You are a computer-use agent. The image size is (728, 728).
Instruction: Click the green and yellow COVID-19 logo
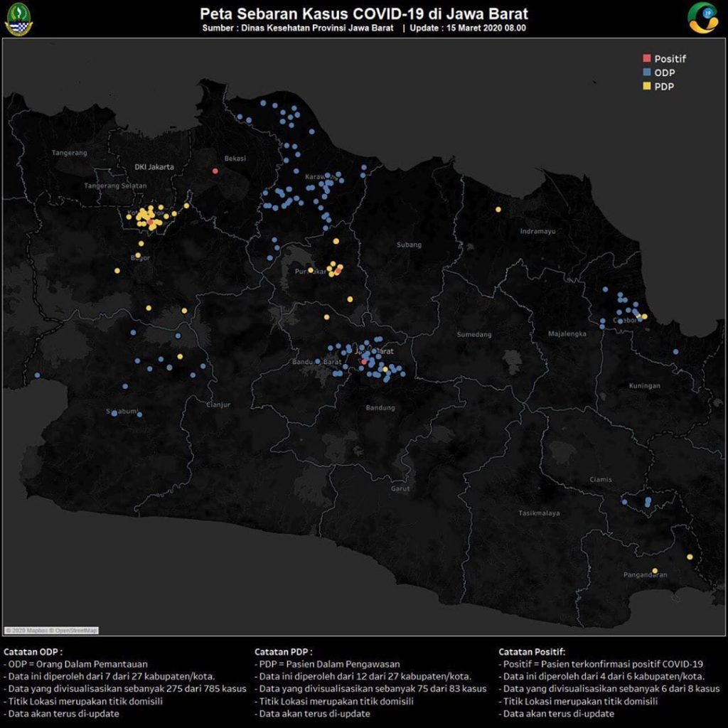pyautogui.click(x=703, y=18)
